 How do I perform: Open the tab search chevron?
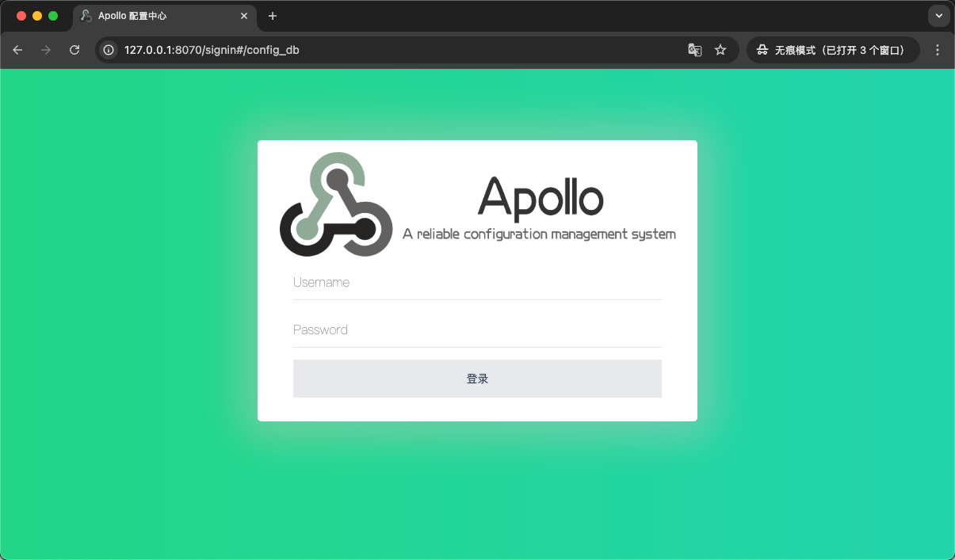point(938,16)
